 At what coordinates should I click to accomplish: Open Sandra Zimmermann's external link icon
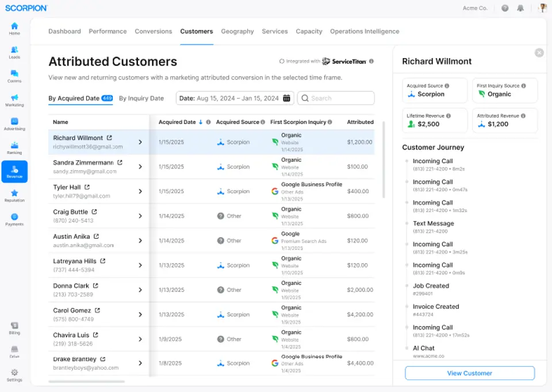click(120, 163)
